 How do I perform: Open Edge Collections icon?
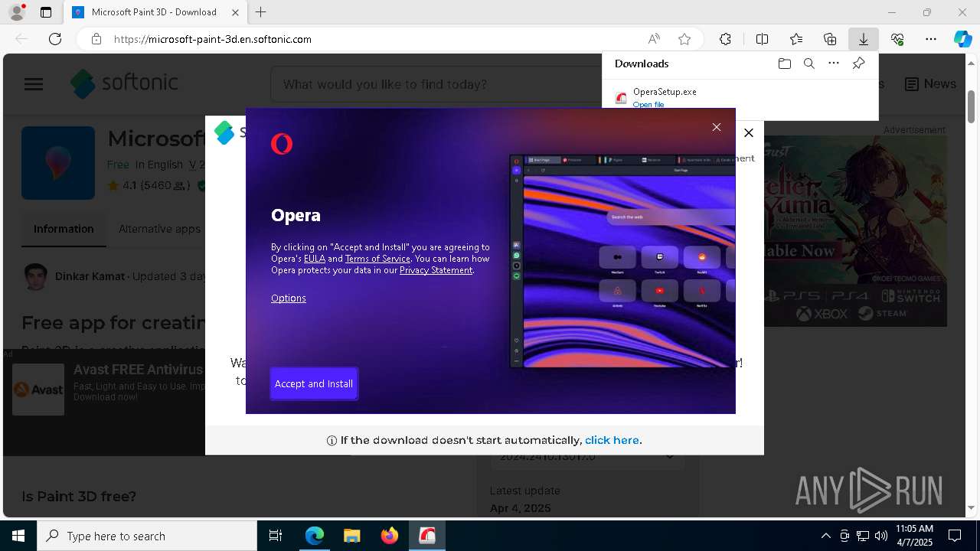coord(830,39)
